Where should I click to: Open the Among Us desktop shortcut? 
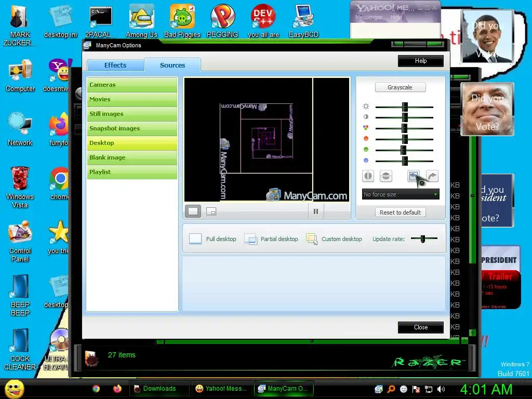click(141, 21)
